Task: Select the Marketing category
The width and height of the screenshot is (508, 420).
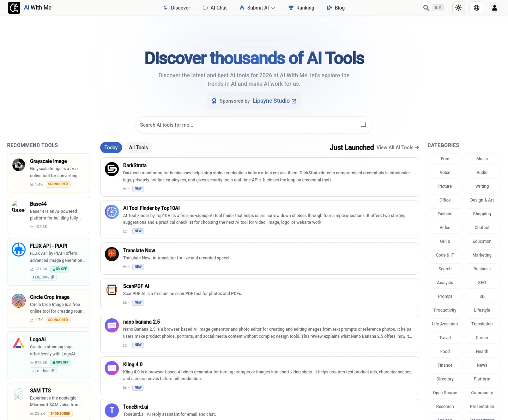Action: point(482,255)
